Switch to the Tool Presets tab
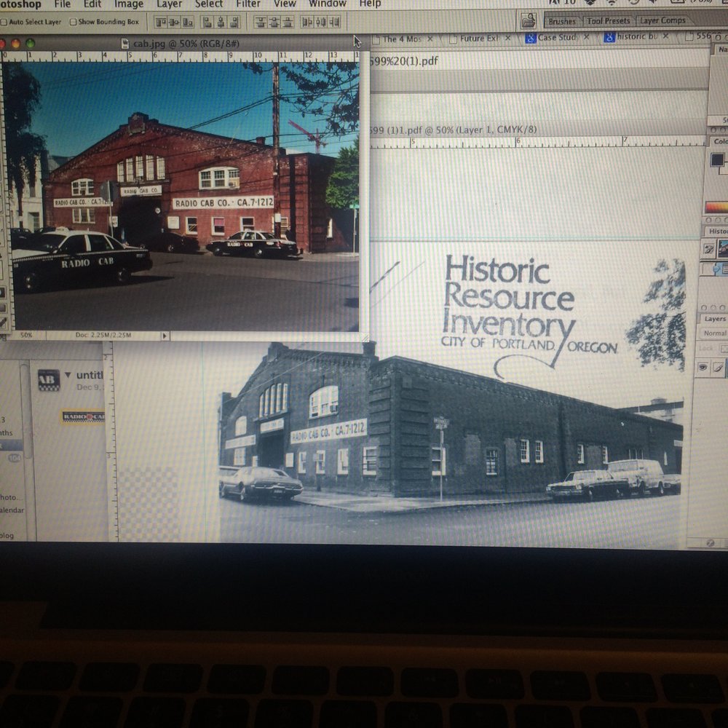 tap(608, 21)
